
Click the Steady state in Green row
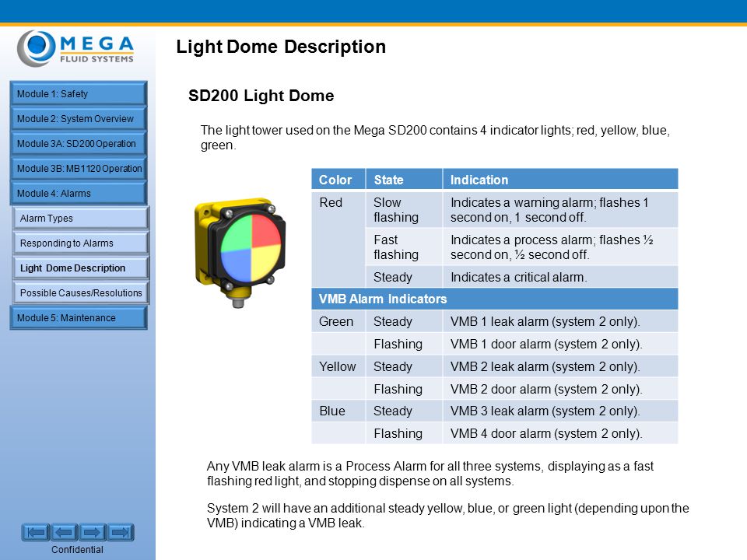click(404, 321)
